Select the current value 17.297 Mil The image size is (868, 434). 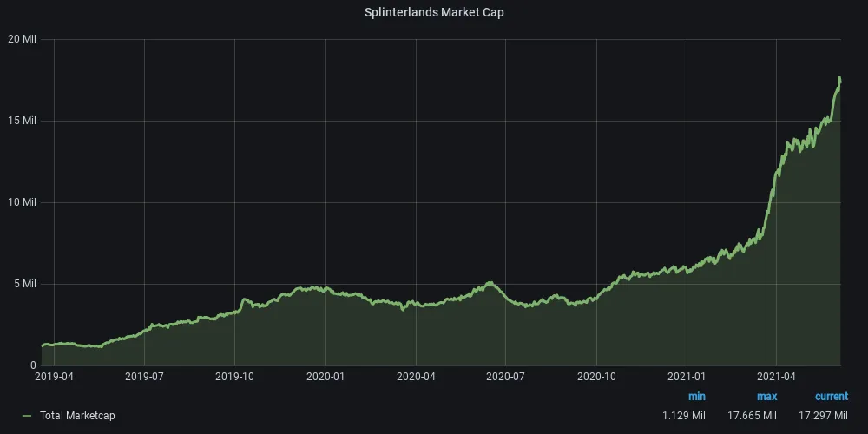[823, 416]
